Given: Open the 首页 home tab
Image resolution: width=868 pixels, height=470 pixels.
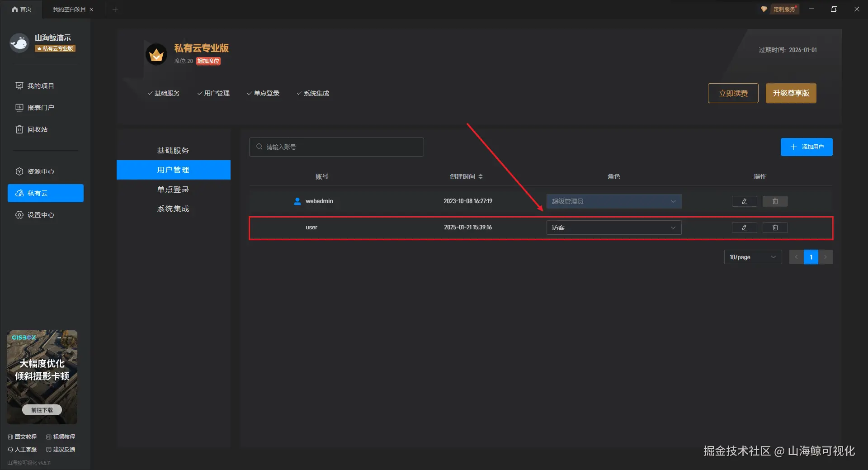Looking at the screenshot, I should [21, 9].
